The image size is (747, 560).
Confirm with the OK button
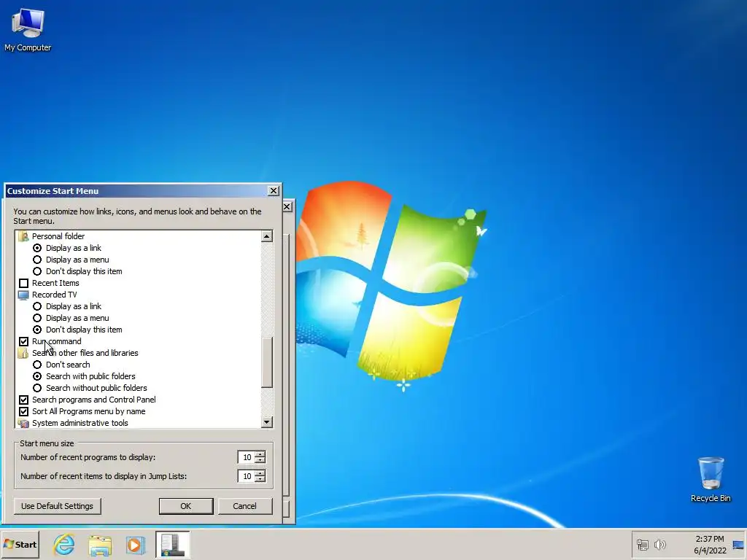[186, 506]
